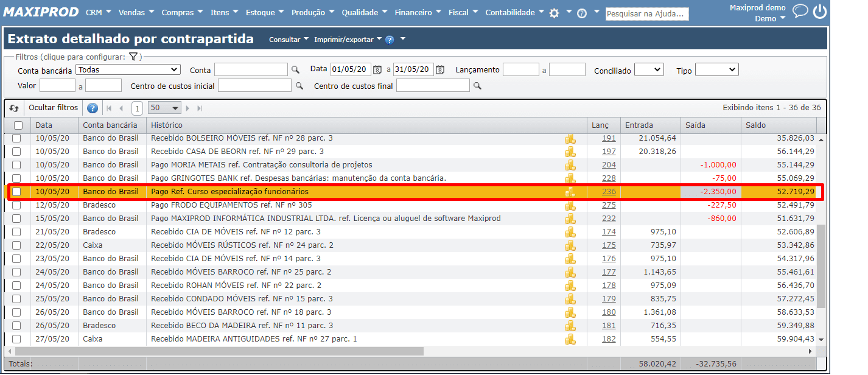This screenshot has height=375, width=868.
Task: Click the refresh grid icon
Action: (15, 108)
